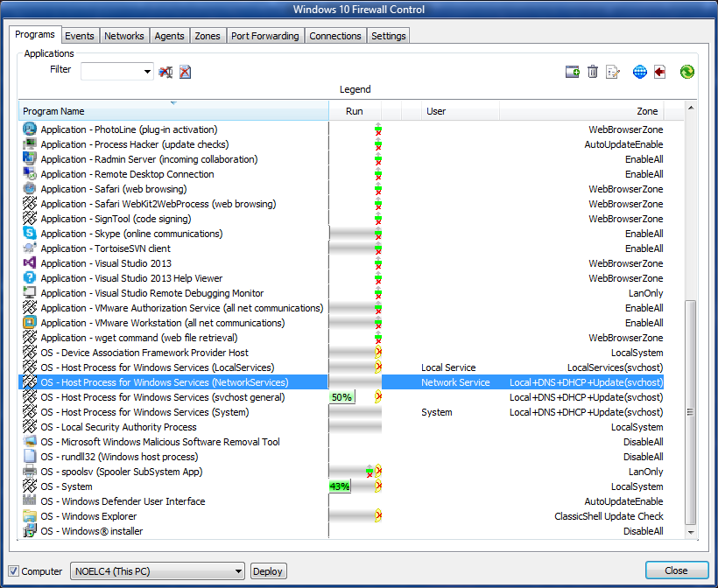Click the Network Service user cell
Viewport: 718px width, 588px height.
coord(455,382)
